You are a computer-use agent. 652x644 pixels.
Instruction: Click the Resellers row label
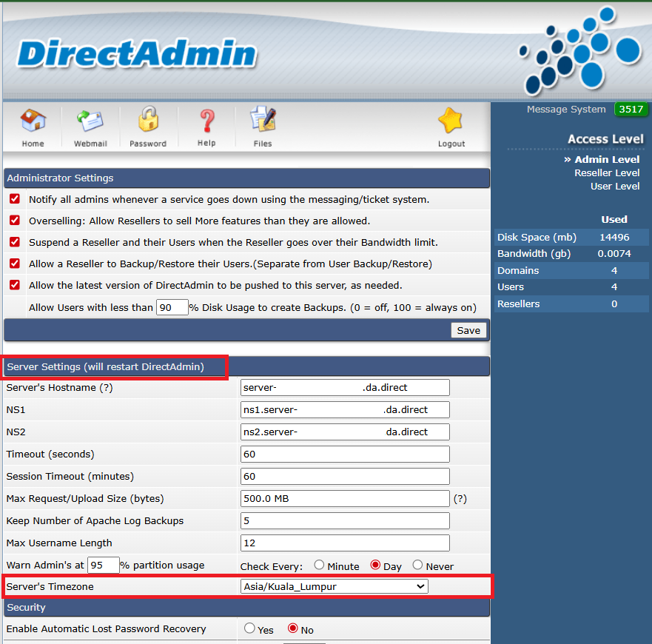click(519, 303)
